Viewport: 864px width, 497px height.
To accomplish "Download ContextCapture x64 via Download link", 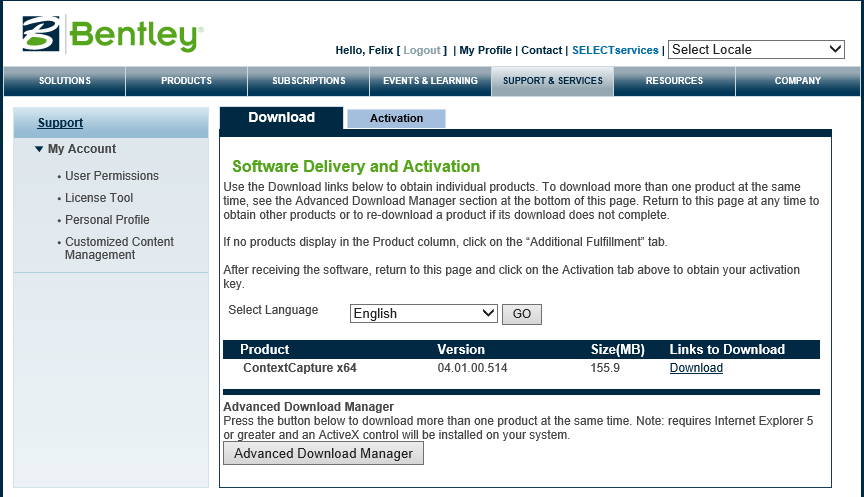I will (x=696, y=368).
